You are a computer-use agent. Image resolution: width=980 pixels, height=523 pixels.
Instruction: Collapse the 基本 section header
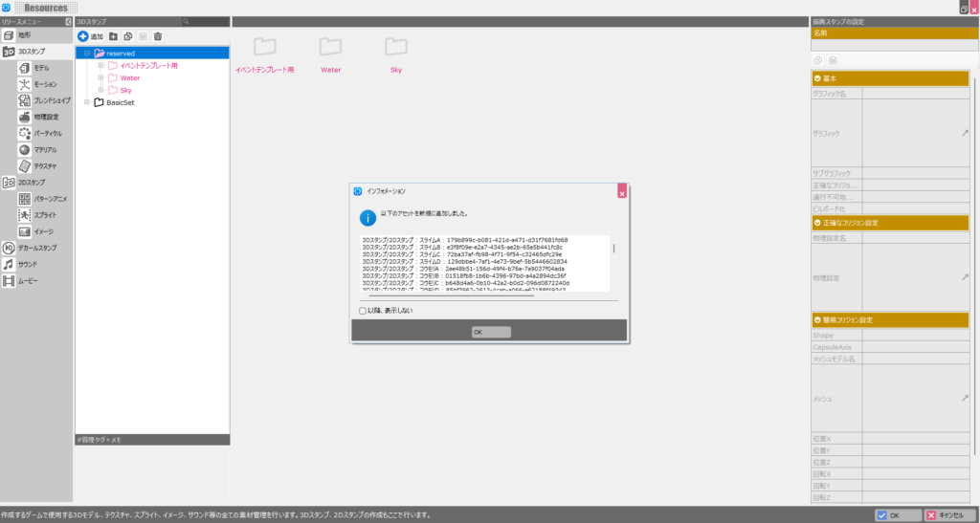coord(818,78)
